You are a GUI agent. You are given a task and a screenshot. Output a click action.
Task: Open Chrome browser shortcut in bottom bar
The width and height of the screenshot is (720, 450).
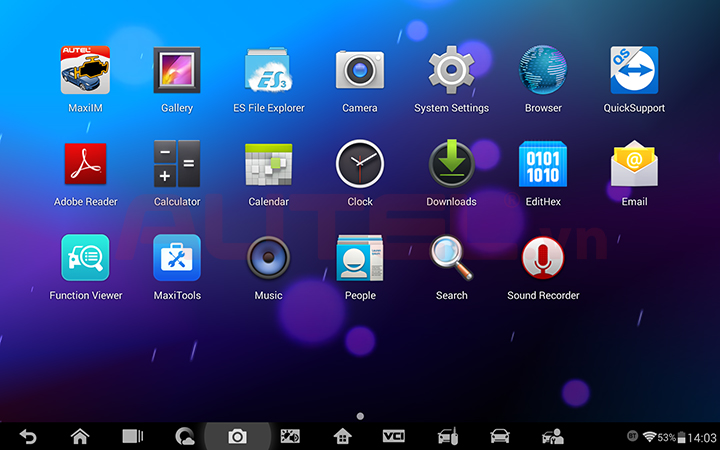185,436
